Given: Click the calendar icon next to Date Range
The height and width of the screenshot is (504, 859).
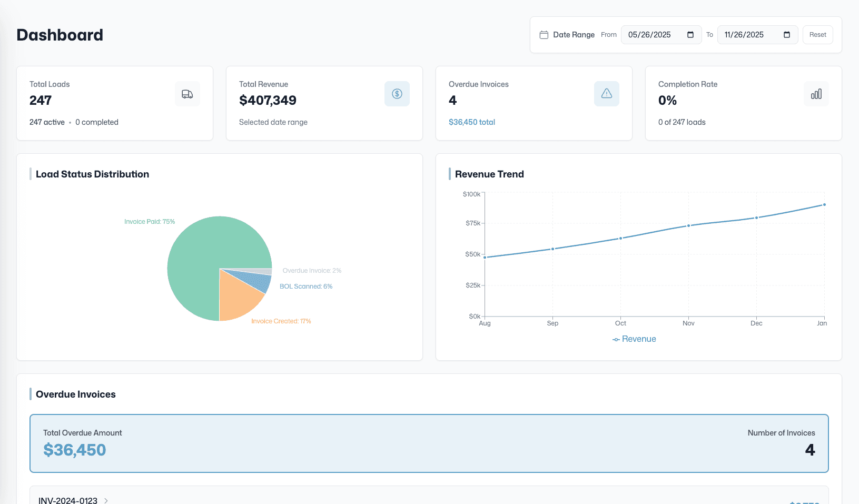Looking at the screenshot, I should 544,35.
